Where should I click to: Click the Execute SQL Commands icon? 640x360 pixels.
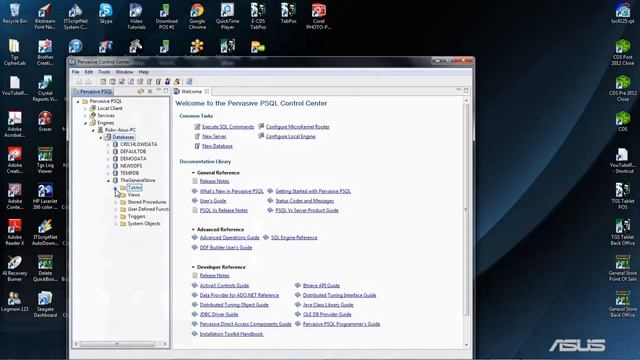coord(197,127)
